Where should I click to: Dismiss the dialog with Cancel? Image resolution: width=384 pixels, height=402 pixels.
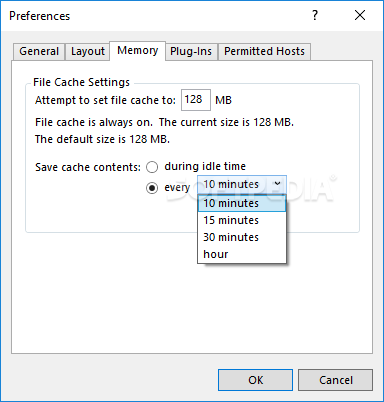[x=335, y=380]
